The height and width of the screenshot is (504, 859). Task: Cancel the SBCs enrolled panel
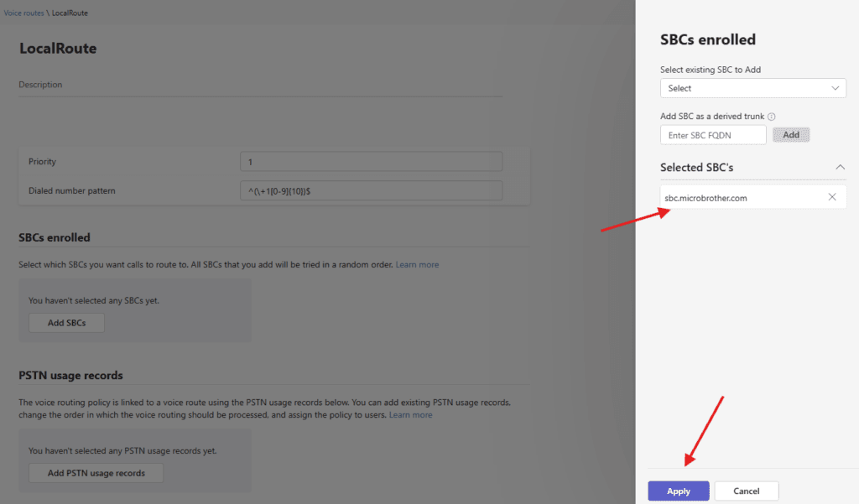tap(747, 491)
